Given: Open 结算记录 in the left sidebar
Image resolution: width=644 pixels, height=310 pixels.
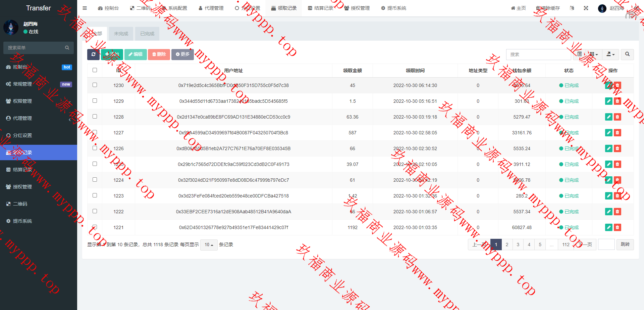Looking at the screenshot, I should click(22, 170).
